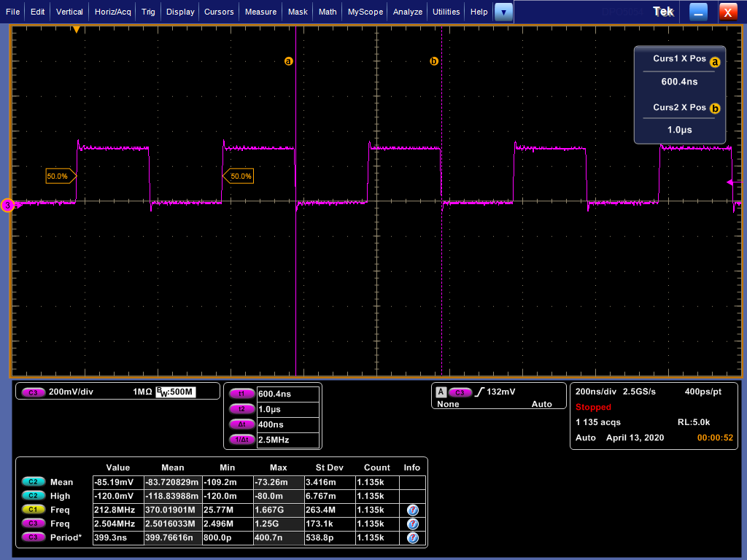This screenshot has height=560, width=747.
Task: Open the Vertical menu
Action: [x=69, y=12]
